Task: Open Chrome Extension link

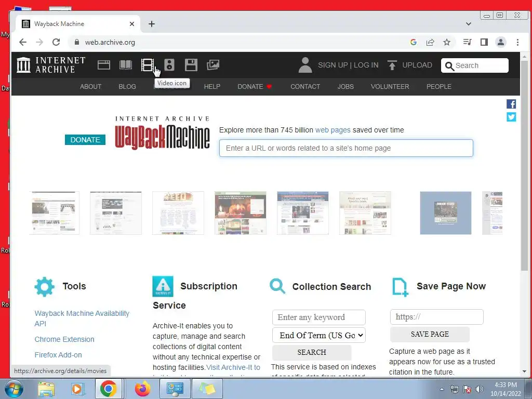Action: [x=64, y=339]
